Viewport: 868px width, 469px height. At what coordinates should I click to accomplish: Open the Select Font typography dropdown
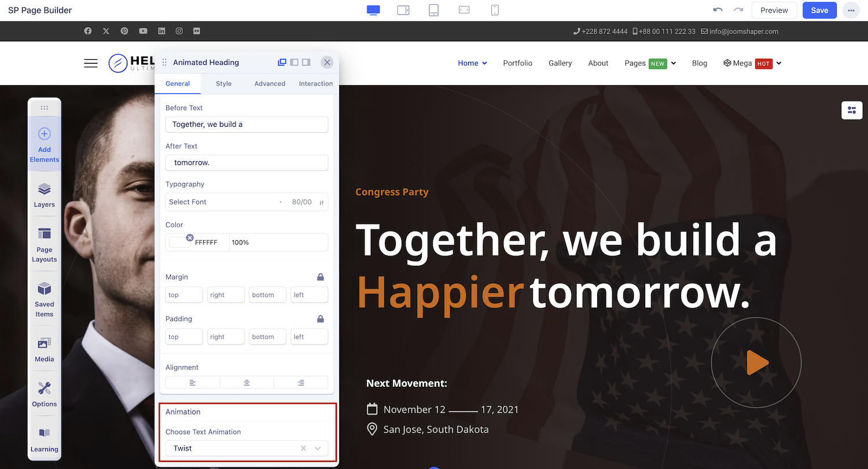223,202
